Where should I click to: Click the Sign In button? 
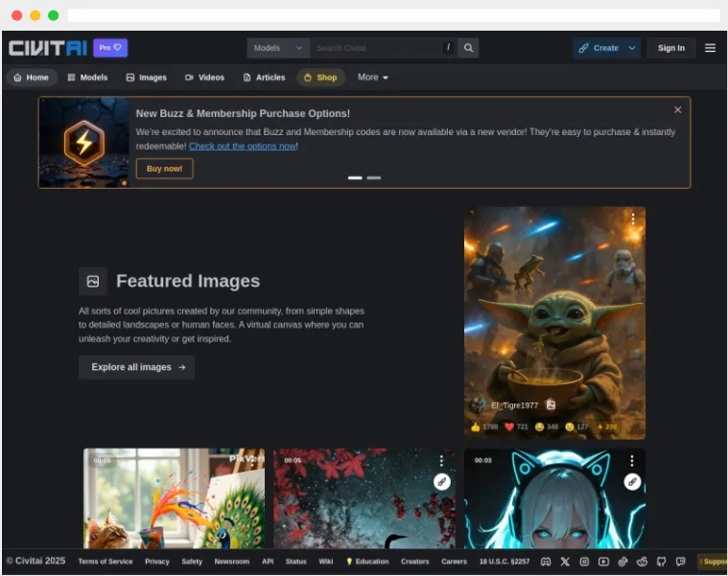(x=670, y=48)
